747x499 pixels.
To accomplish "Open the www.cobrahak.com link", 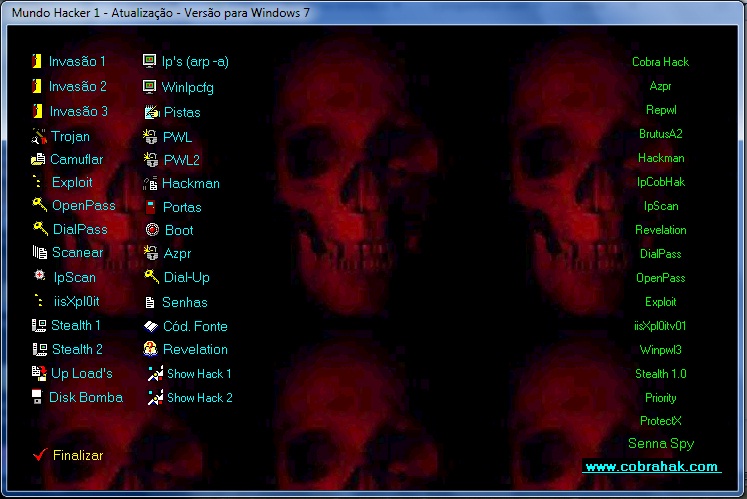I will pyautogui.click(x=652, y=467).
